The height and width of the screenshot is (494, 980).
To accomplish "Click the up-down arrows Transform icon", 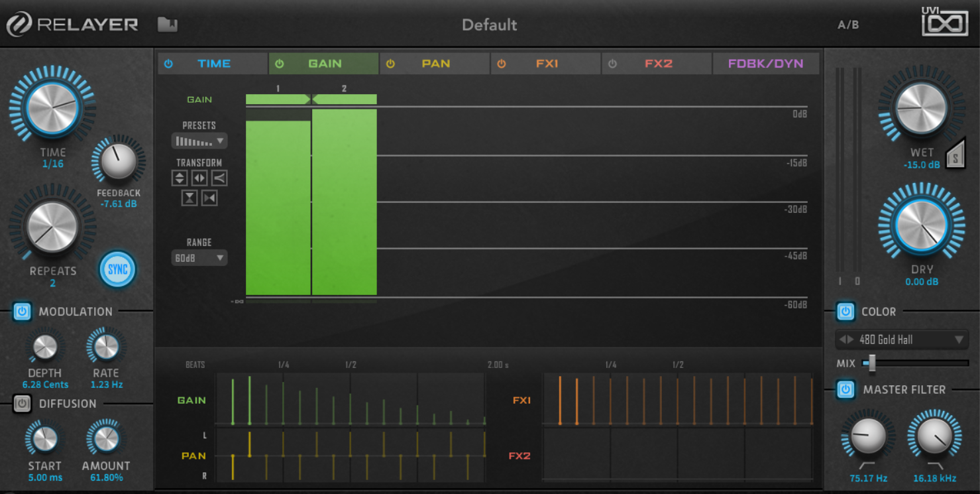I will click(x=180, y=178).
